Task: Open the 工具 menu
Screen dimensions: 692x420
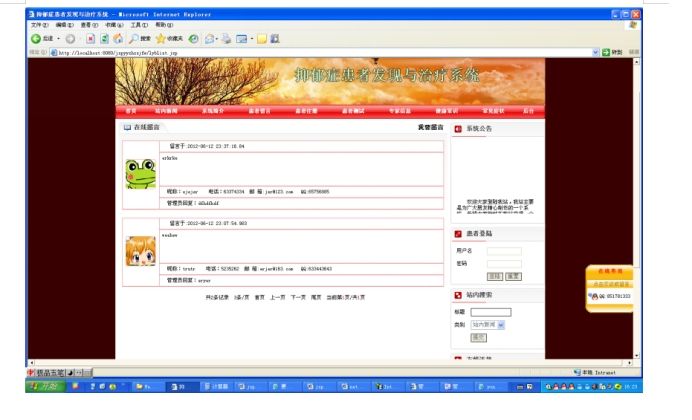Action: coord(139,25)
